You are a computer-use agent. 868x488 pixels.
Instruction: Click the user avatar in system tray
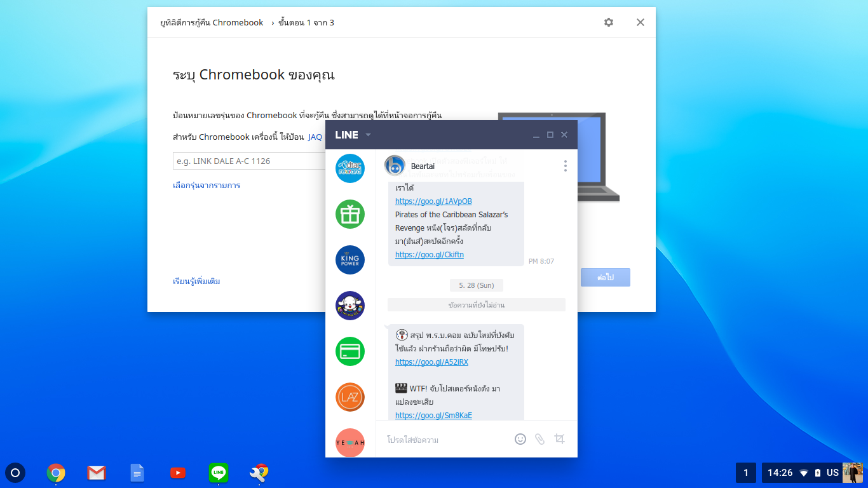pyautogui.click(x=853, y=473)
